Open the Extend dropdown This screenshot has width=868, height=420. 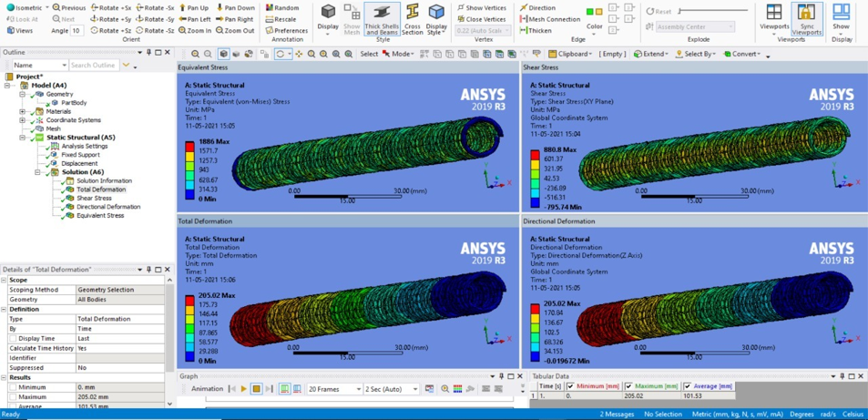tap(651, 54)
